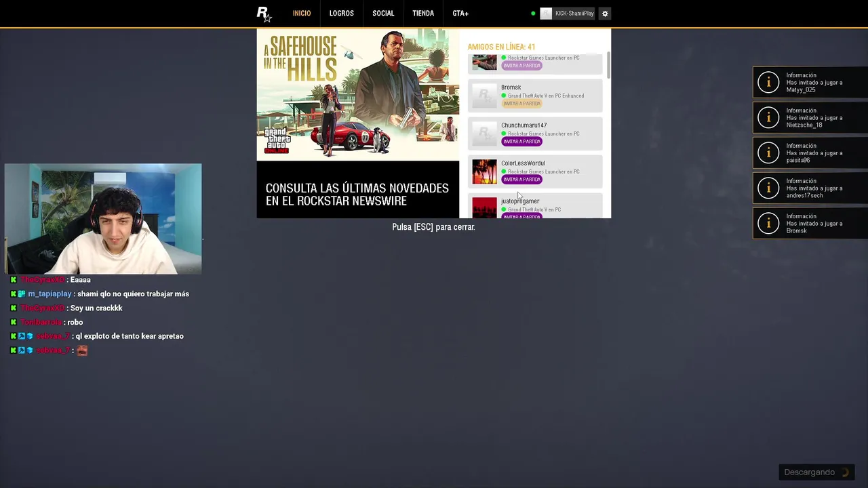Click Tonibarrola username in chat
The height and width of the screenshot is (488, 868).
click(x=41, y=323)
